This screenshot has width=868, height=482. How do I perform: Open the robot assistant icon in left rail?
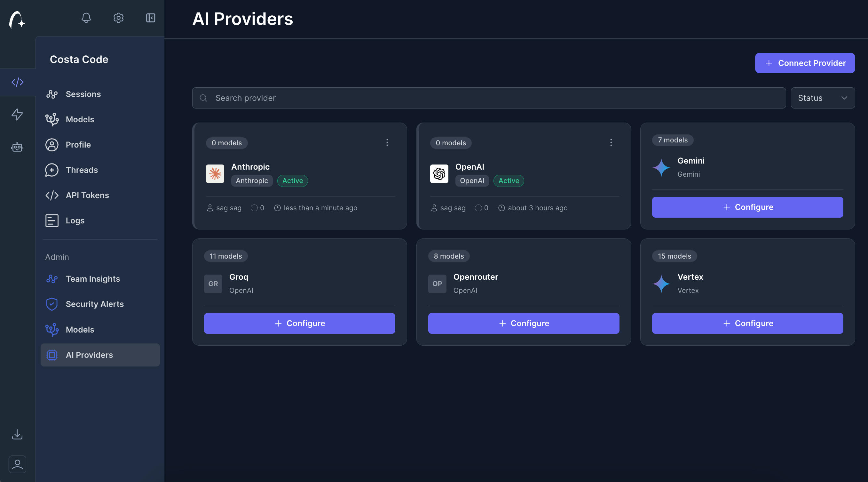pyautogui.click(x=17, y=147)
